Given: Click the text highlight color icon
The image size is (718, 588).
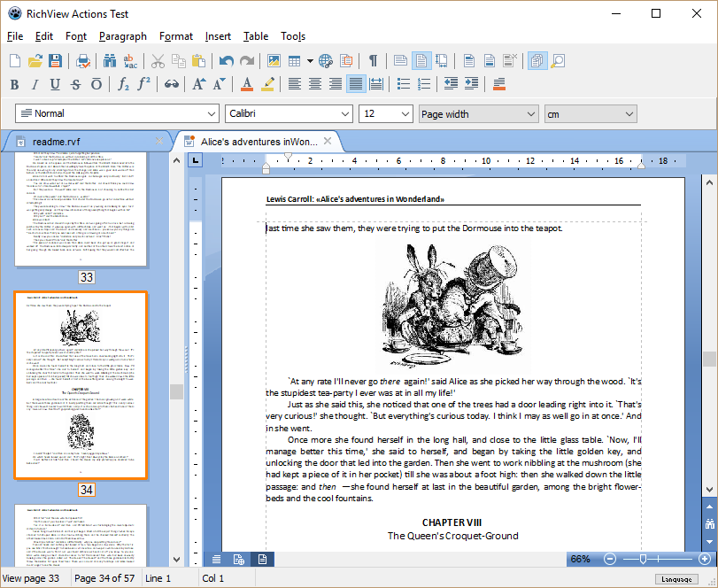Looking at the screenshot, I should [x=267, y=84].
